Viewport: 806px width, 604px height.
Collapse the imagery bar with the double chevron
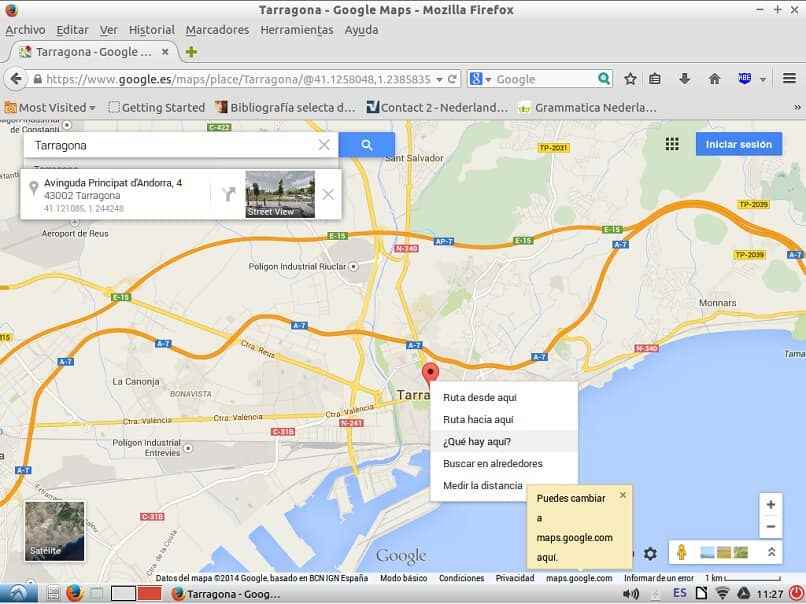(x=771, y=552)
